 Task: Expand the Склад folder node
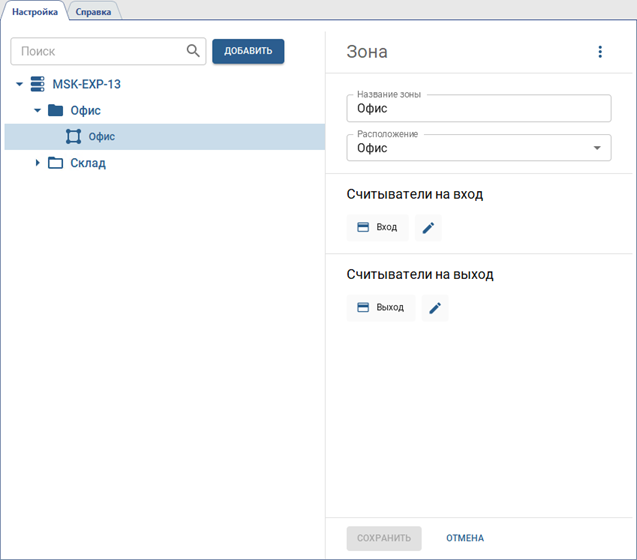click(x=37, y=163)
